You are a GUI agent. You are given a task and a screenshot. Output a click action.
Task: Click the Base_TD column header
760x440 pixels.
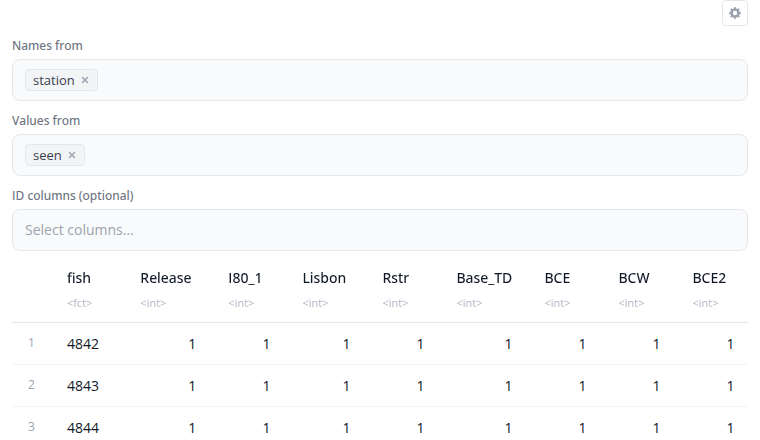[x=484, y=278]
